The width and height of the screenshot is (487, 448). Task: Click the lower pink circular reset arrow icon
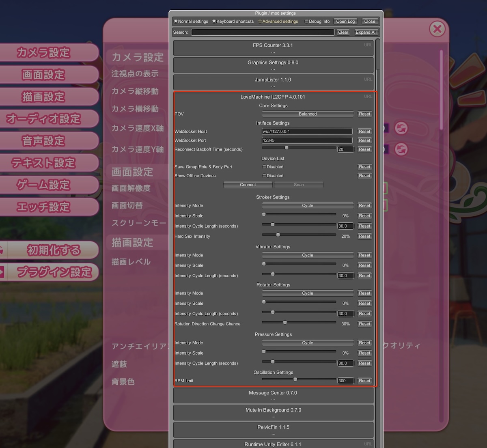tap(401, 149)
